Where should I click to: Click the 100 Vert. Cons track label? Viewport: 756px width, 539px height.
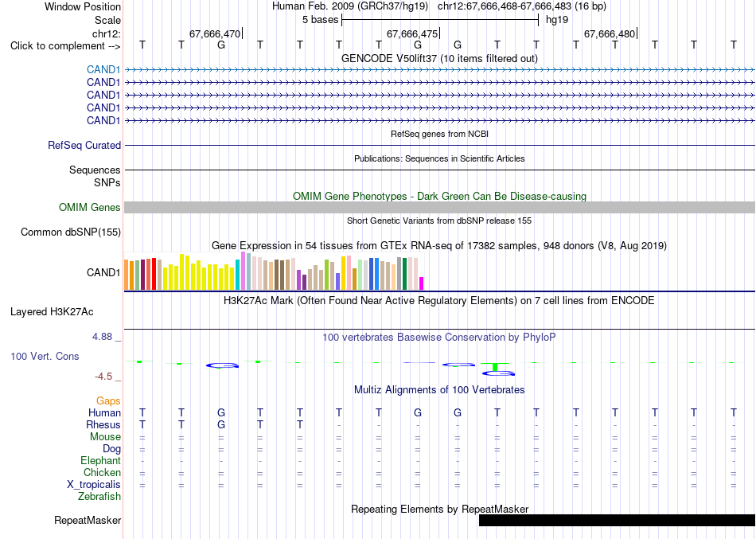(x=45, y=356)
